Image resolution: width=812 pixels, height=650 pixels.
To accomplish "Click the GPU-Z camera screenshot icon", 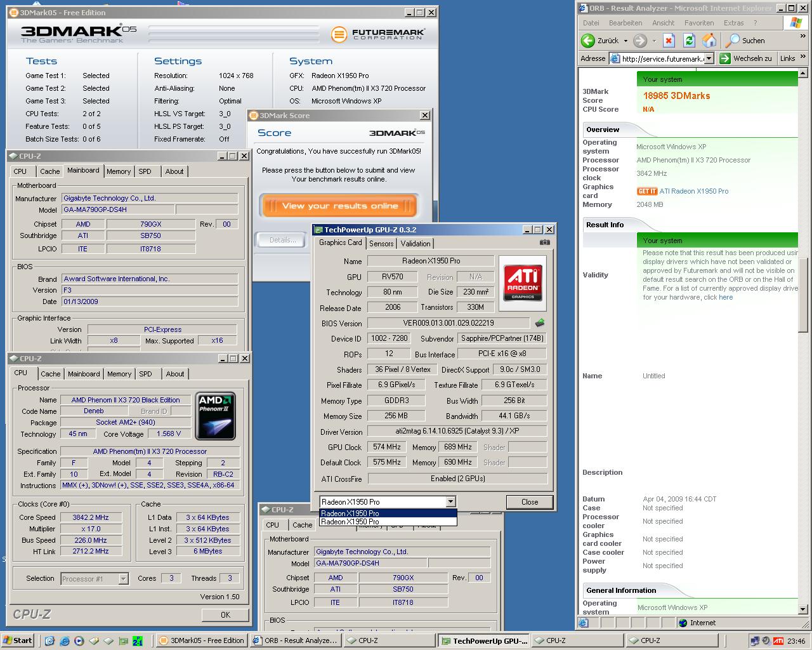I will click(544, 242).
